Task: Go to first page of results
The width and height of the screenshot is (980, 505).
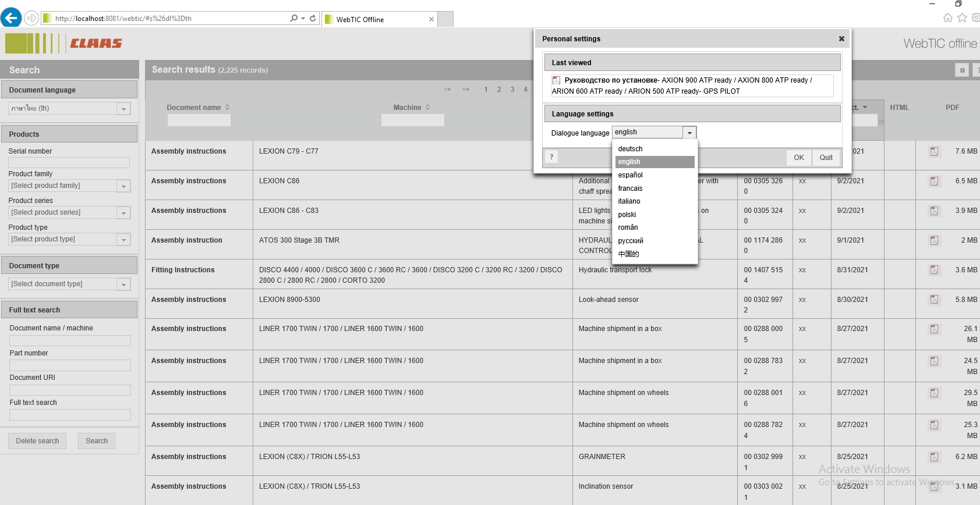Action: (447, 90)
